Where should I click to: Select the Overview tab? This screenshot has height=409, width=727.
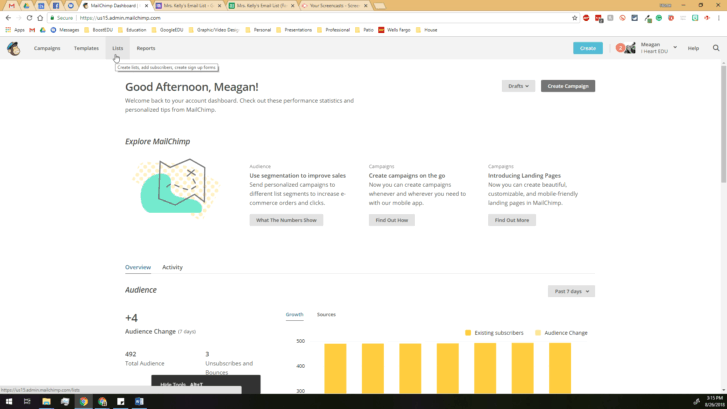click(x=138, y=267)
